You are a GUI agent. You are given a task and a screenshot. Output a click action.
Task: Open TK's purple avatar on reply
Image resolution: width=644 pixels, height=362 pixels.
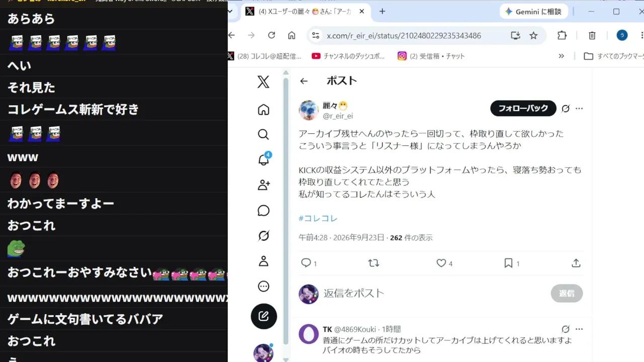tap(308, 334)
